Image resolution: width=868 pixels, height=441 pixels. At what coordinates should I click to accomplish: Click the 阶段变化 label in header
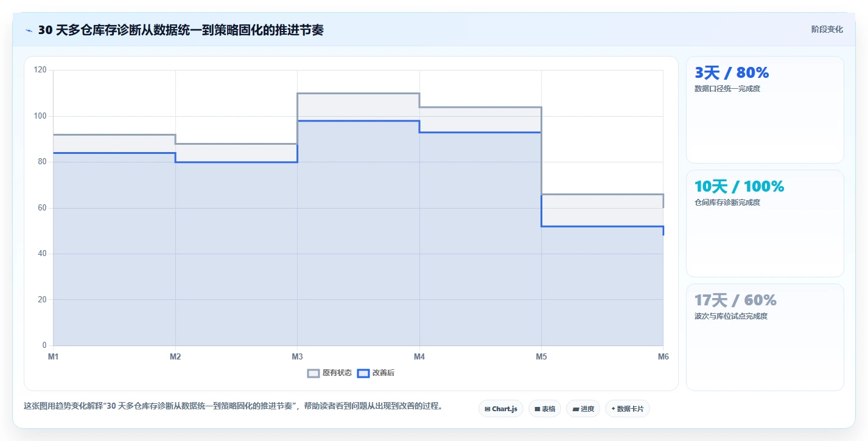coord(827,29)
